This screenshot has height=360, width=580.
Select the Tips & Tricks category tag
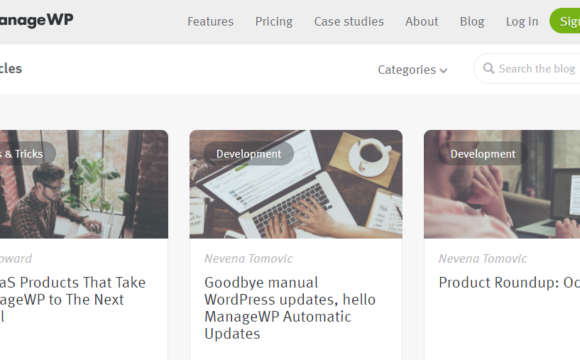28,154
